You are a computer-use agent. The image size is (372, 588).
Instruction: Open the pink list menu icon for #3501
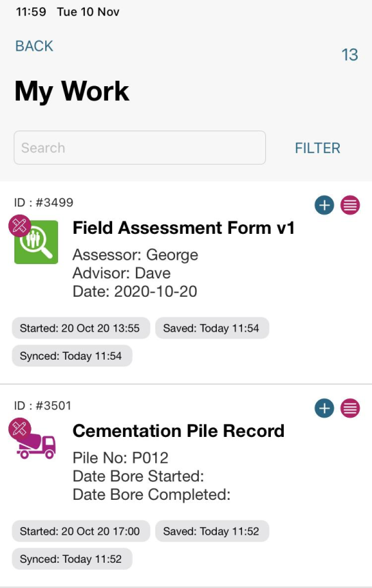tap(350, 408)
